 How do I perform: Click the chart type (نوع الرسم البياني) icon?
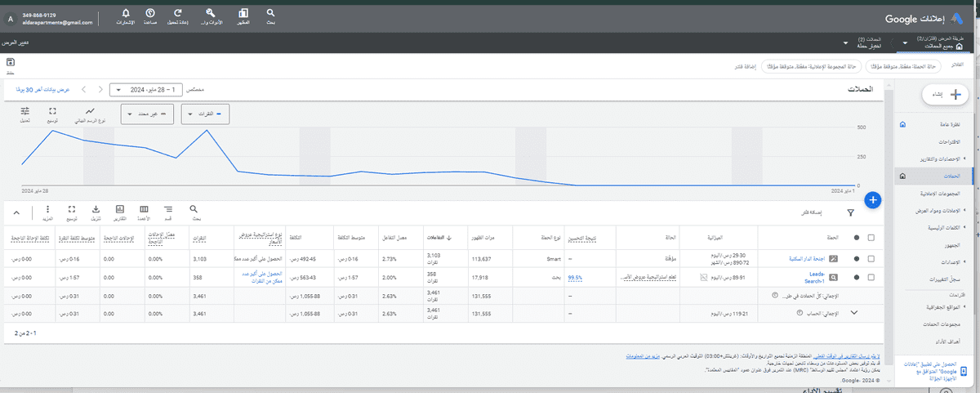coord(91,111)
